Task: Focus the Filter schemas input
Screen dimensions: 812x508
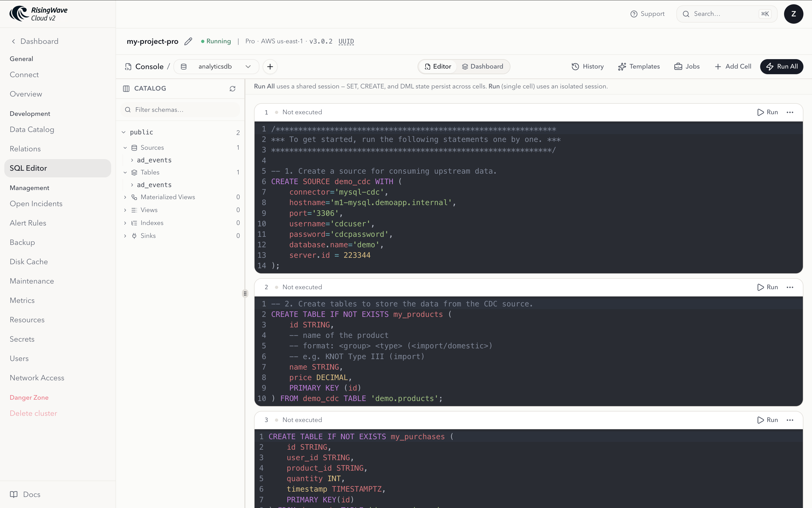Action: click(x=180, y=110)
